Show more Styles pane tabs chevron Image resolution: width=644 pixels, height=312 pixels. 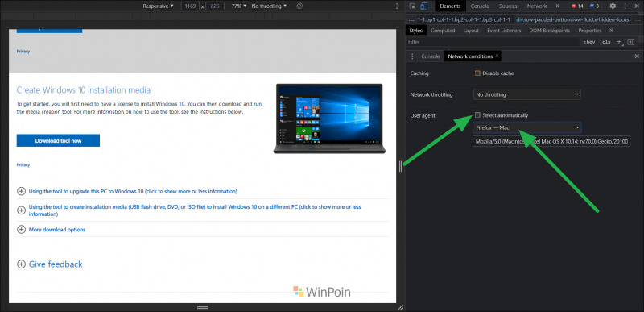[x=611, y=31]
